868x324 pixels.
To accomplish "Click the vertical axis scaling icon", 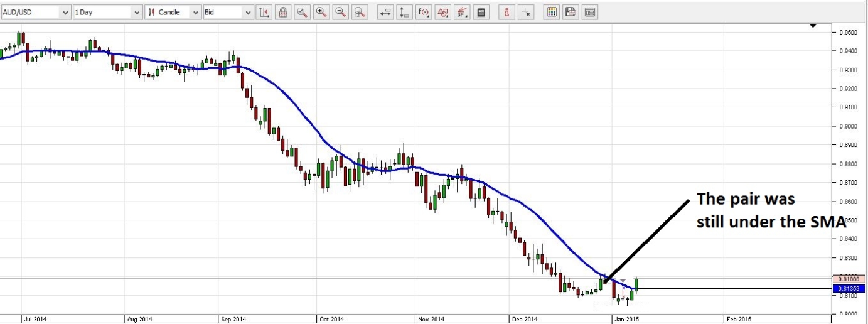I will click(405, 12).
